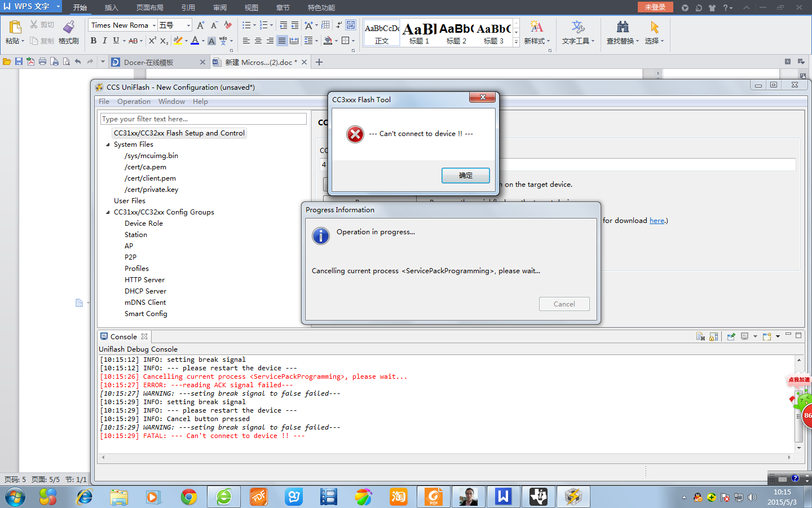This screenshot has width=812, height=508.
Task: Select HTTP Server in the config tree
Action: click(144, 280)
